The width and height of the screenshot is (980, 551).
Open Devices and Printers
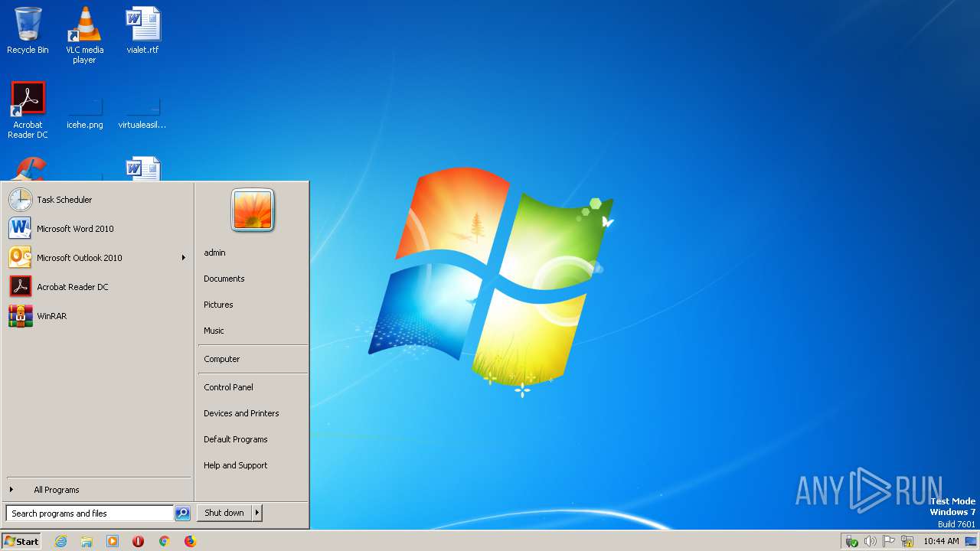pos(241,413)
